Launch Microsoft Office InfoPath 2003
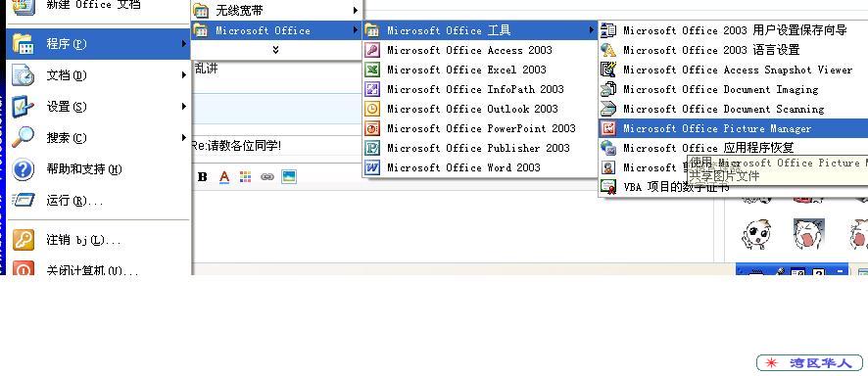This screenshot has width=868, height=376. click(x=480, y=89)
